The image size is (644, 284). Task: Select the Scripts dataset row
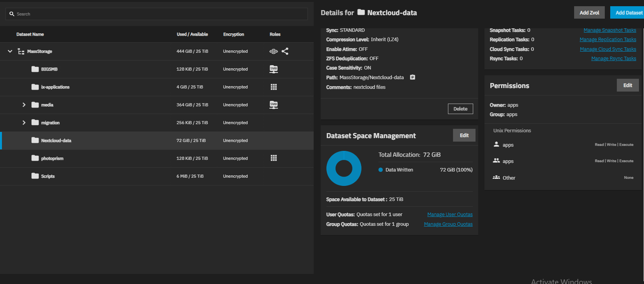point(48,176)
